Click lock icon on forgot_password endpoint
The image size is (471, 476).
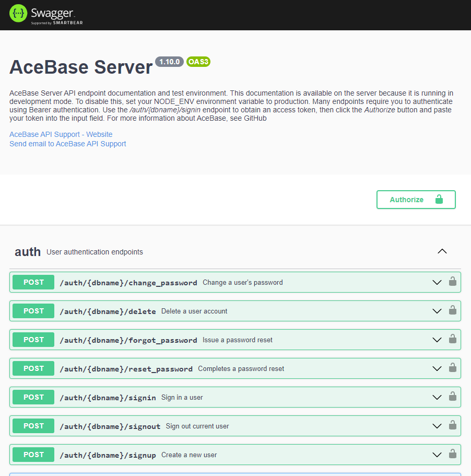453,339
